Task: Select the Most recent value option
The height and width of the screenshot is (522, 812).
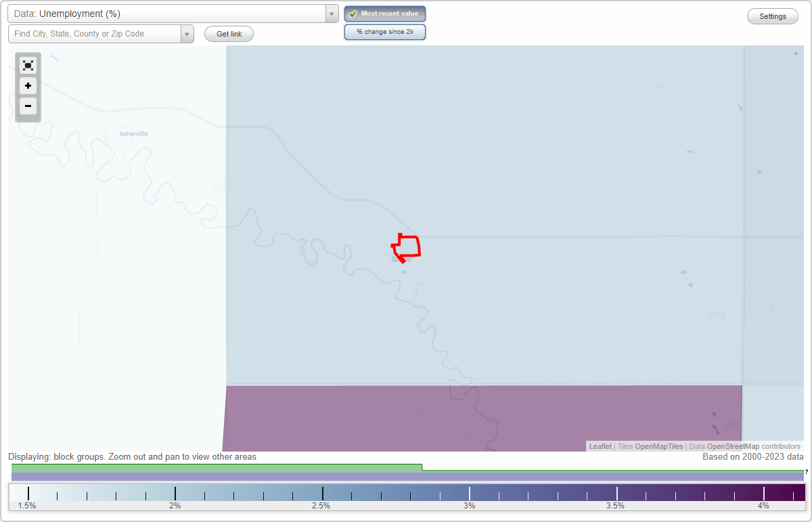Action: [x=385, y=14]
